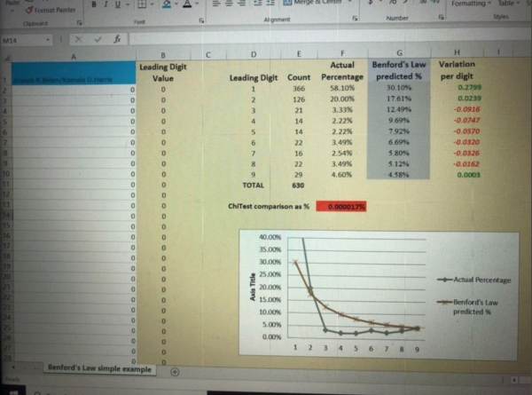
Task: Open the Windows Start menu
Action: pos(15,390)
